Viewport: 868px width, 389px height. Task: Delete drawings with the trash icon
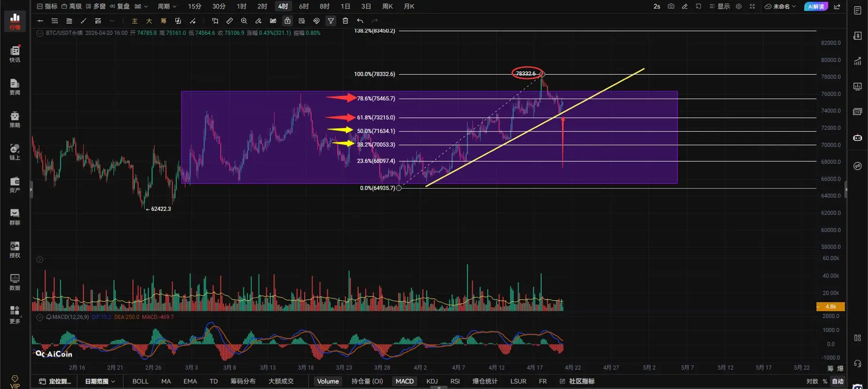click(x=346, y=21)
